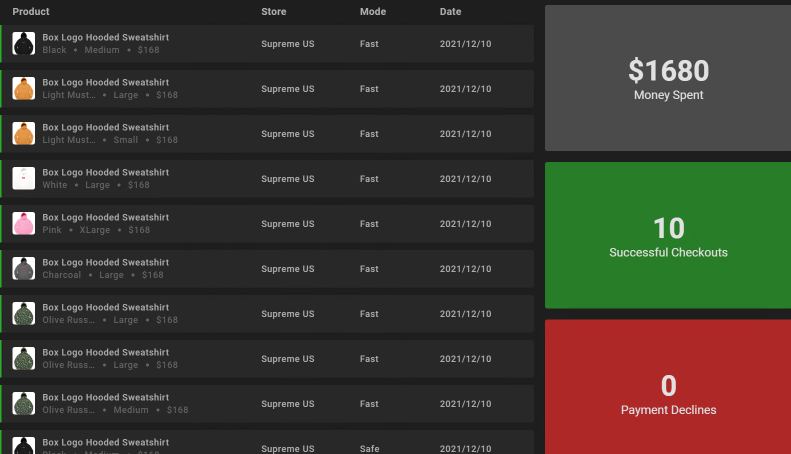Select the Light Mustard Large hoodie thumbnail
Screen dimensions: 791x454
(x=24, y=88)
